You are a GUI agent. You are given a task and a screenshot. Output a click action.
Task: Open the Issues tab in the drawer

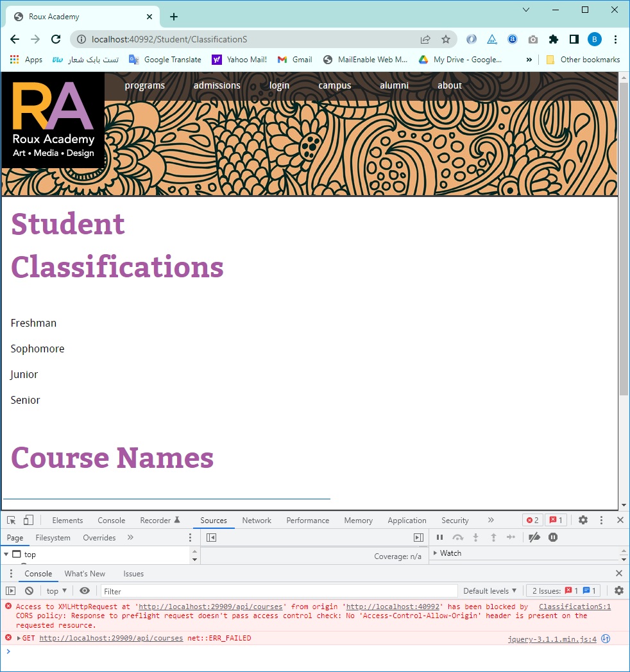coord(133,573)
